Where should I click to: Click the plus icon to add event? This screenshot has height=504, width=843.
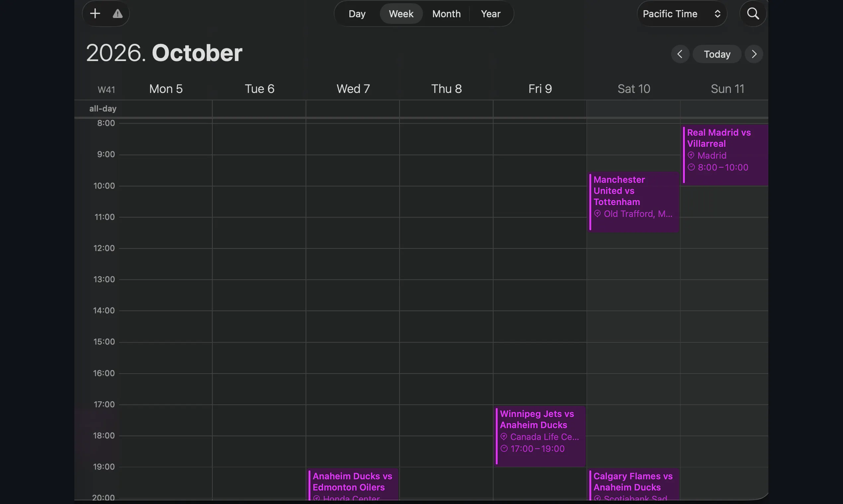(x=95, y=14)
